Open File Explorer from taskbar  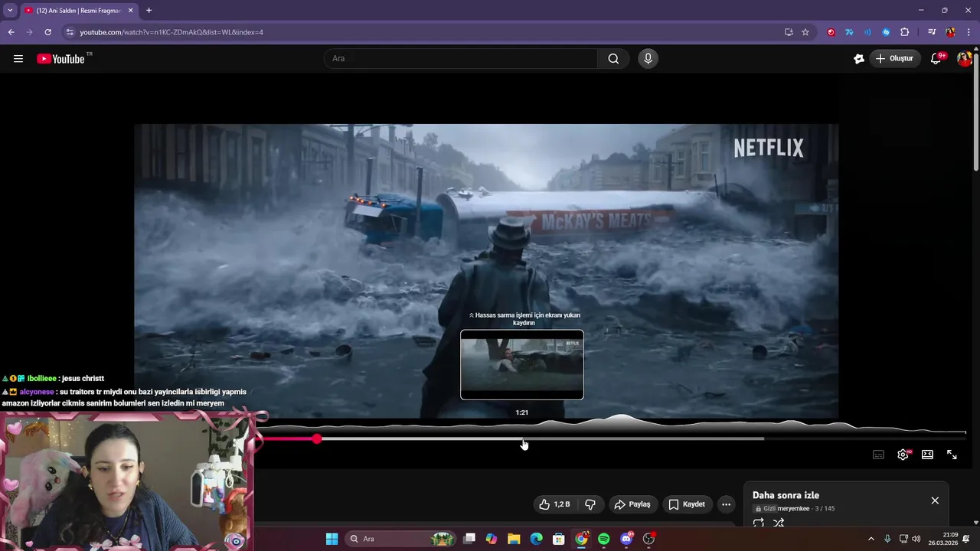point(514,539)
